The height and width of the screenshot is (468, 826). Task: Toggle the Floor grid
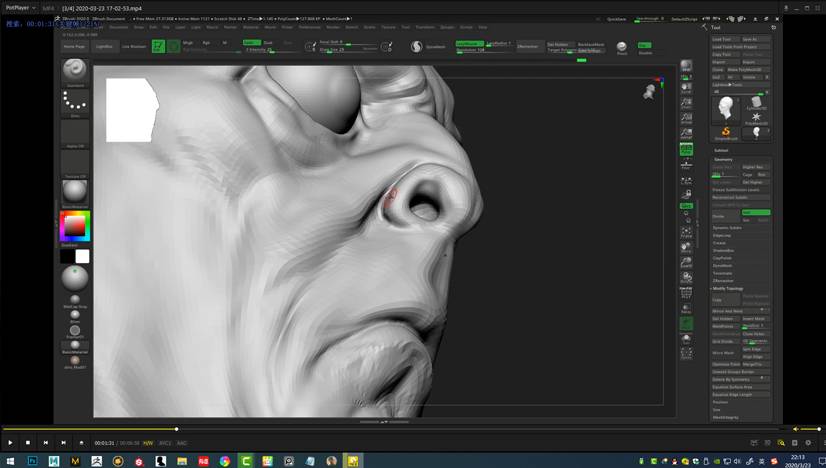686,165
